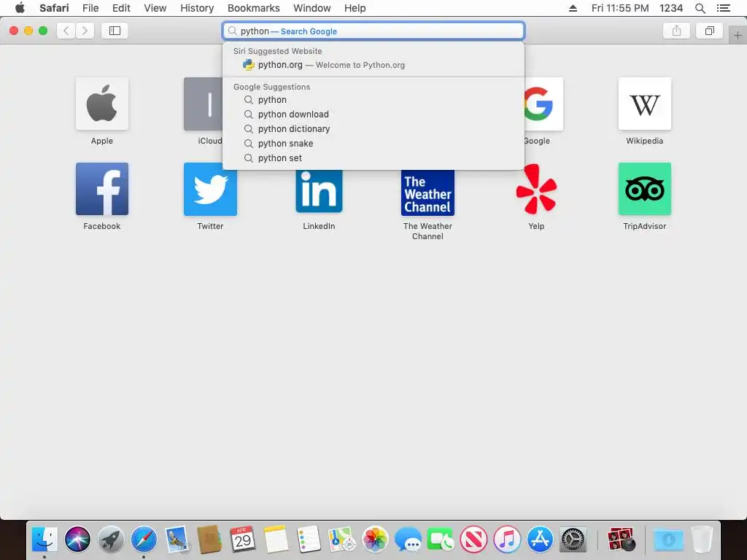Select 'python snake' suggestion

pos(373,144)
